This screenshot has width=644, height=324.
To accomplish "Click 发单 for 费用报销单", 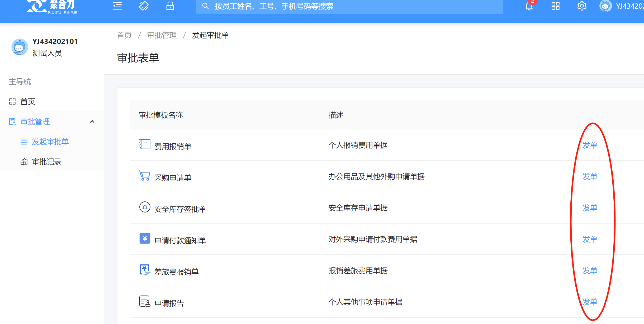I will click(590, 145).
